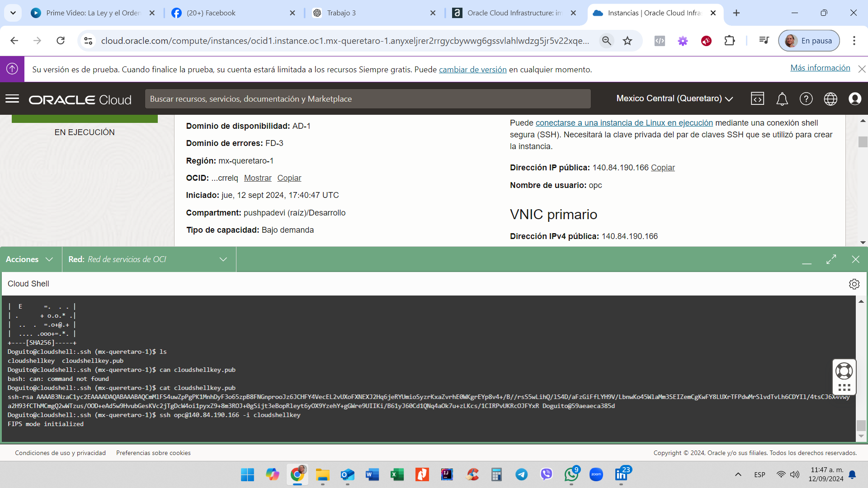Viewport: 868px width, 488px height.
Task: Open the support lifebuoy help widget
Action: pyautogui.click(x=844, y=371)
